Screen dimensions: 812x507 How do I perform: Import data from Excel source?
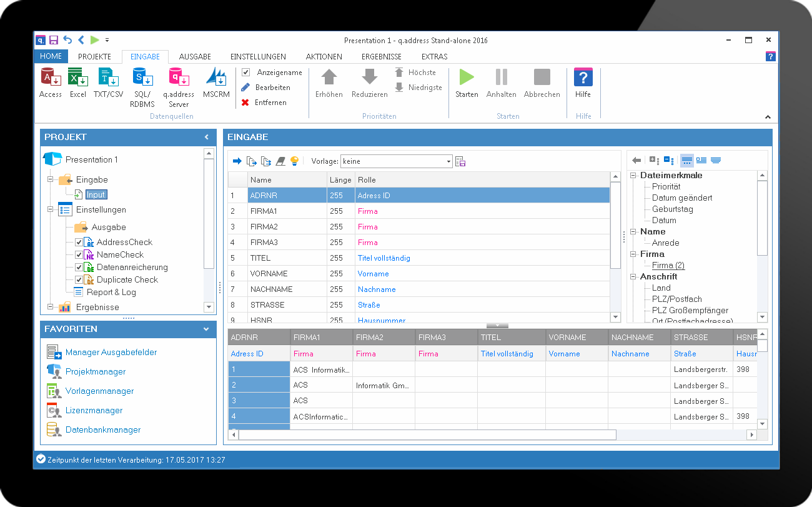[78, 83]
